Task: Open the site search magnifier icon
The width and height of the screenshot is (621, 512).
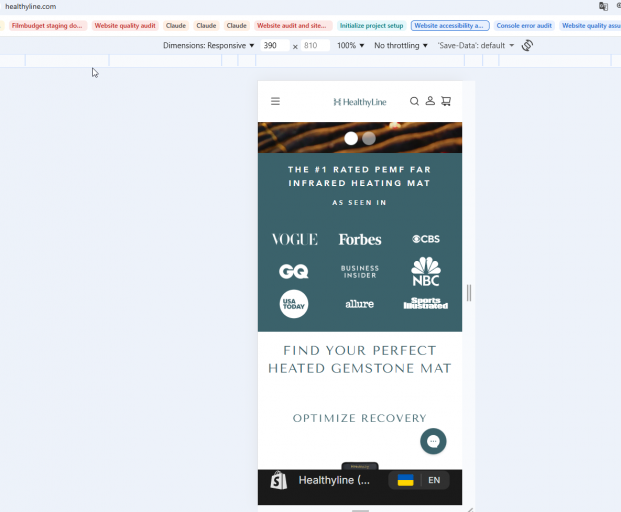Action: point(414,101)
